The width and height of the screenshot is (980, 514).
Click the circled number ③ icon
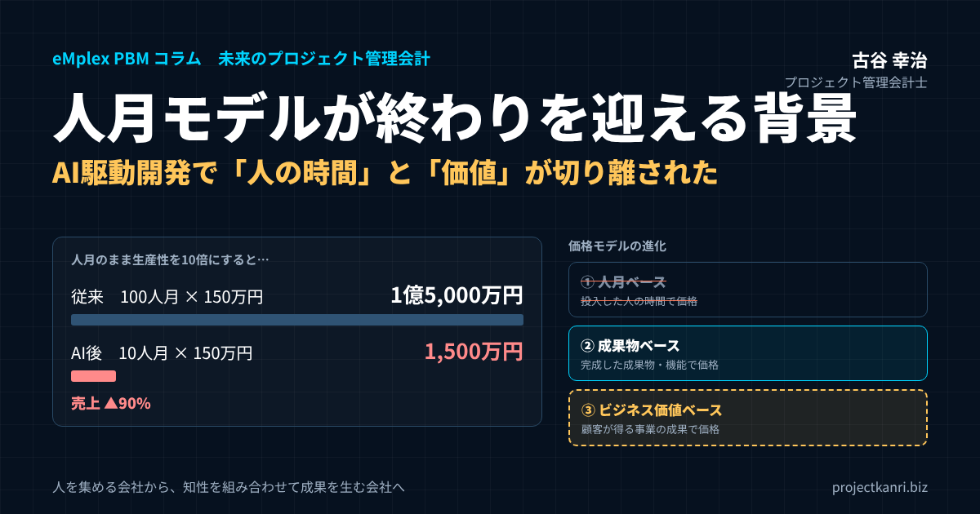point(587,410)
